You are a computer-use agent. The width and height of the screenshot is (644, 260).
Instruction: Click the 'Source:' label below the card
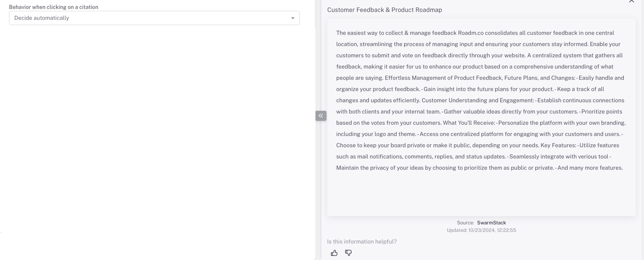pyautogui.click(x=465, y=223)
